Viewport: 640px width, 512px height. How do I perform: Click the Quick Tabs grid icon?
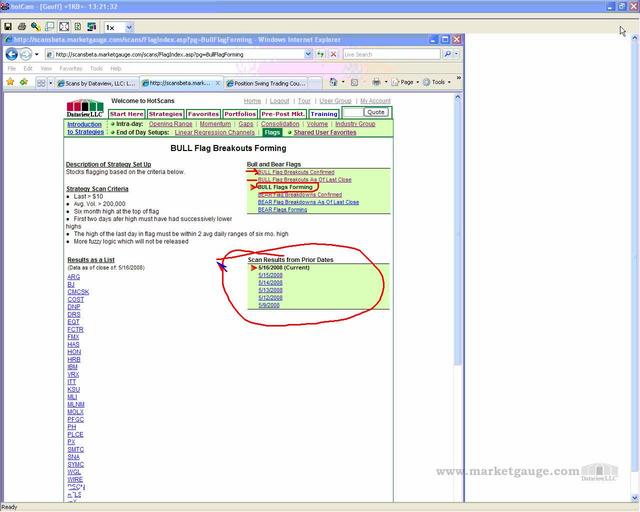pos(41,83)
